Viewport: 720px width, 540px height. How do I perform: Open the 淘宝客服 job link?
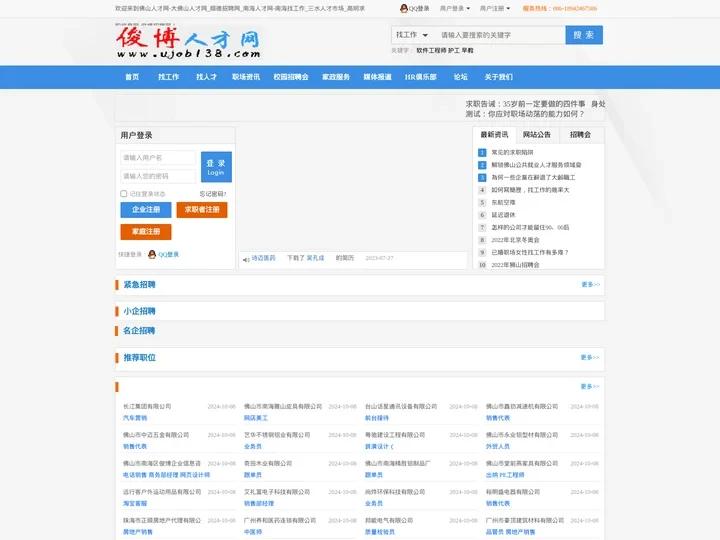(x=135, y=503)
